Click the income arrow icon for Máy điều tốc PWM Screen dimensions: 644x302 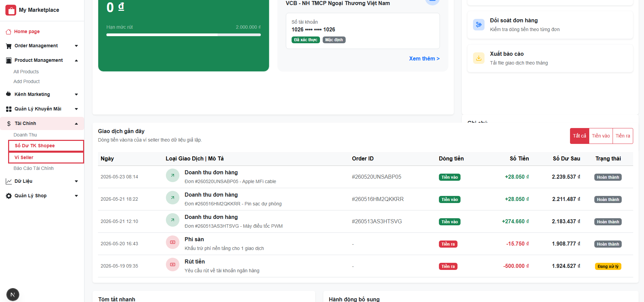pos(173,220)
